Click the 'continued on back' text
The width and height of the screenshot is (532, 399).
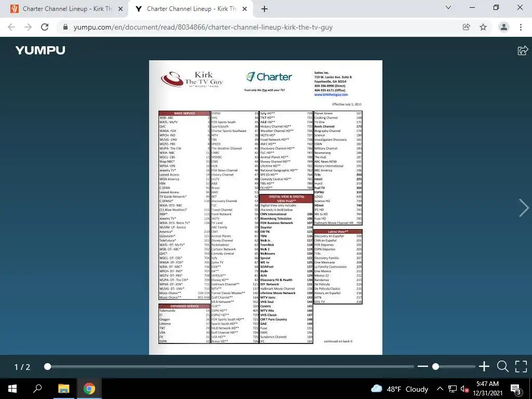[x=338, y=341]
